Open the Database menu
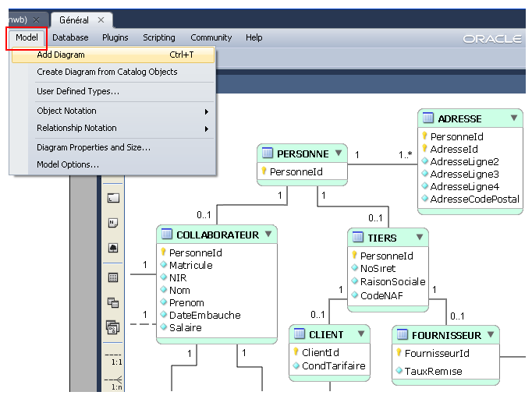532x413 pixels. (x=70, y=37)
